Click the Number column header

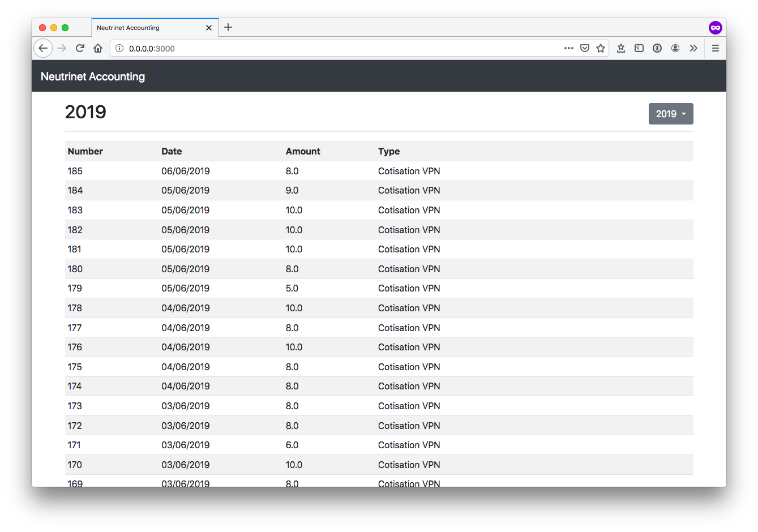coord(85,151)
